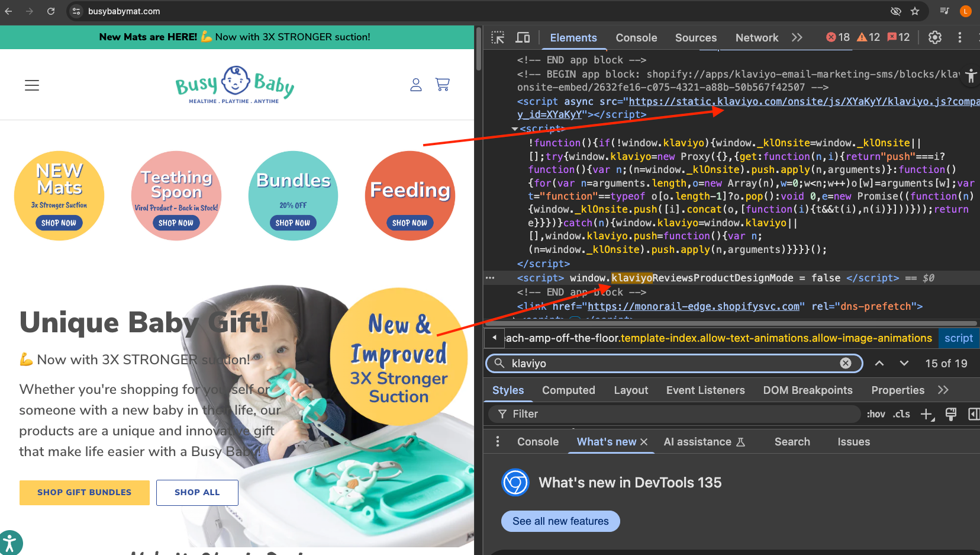Viewport: 980px width, 555px height.
Task: Go to next search result arrow
Action: pyautogui.click(x=904, y=364)
